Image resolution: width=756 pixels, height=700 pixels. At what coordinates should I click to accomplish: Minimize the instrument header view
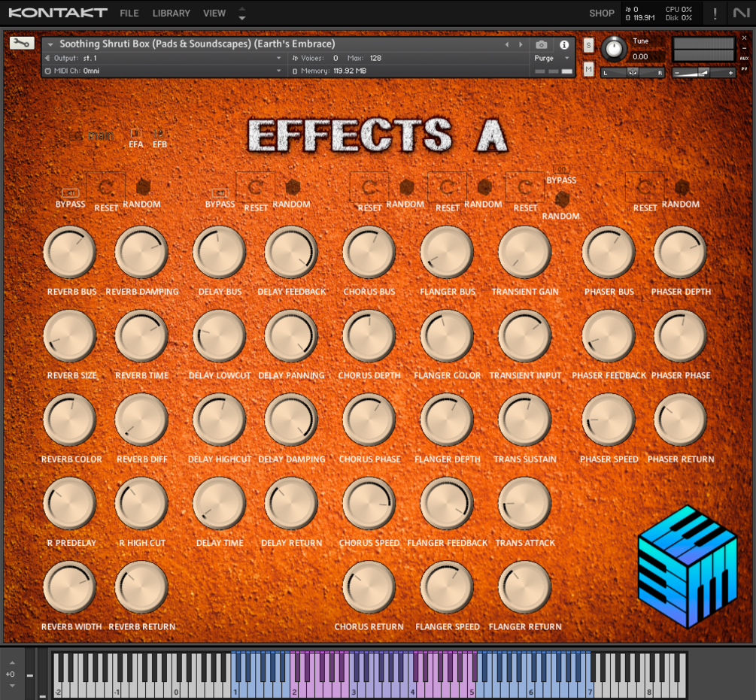(x=745, y=48)
